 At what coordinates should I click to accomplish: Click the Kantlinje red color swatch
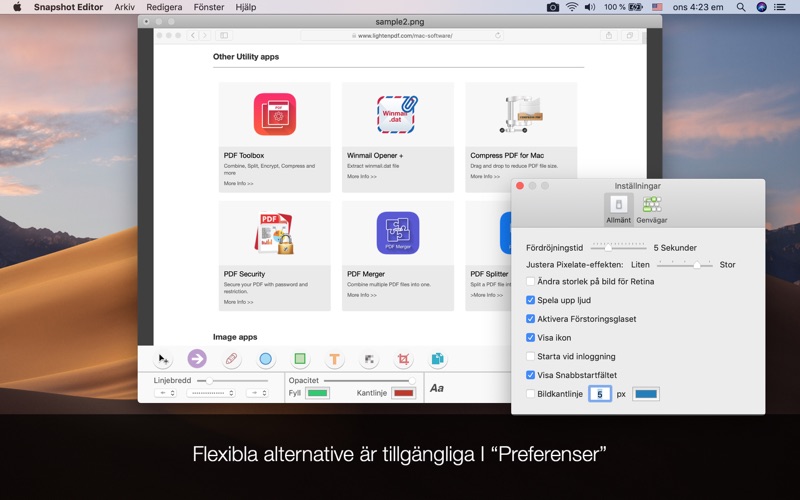tap(403, 393)
